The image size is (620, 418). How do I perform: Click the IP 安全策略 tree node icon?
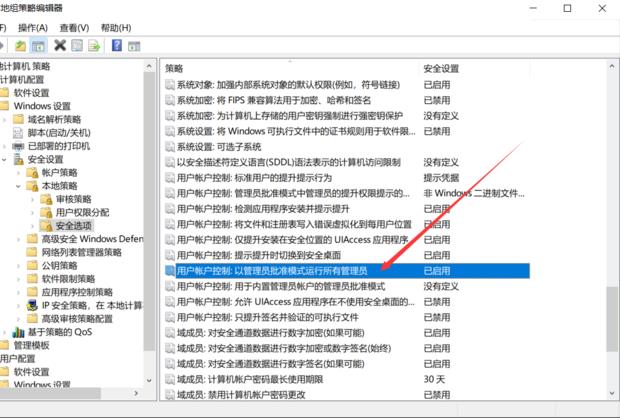(31, 305)
